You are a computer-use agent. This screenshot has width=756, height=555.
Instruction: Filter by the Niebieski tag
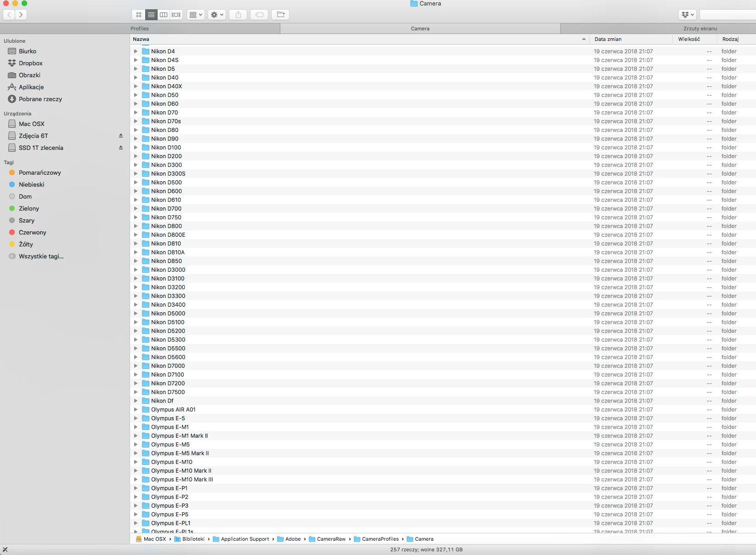coord(31,184)
